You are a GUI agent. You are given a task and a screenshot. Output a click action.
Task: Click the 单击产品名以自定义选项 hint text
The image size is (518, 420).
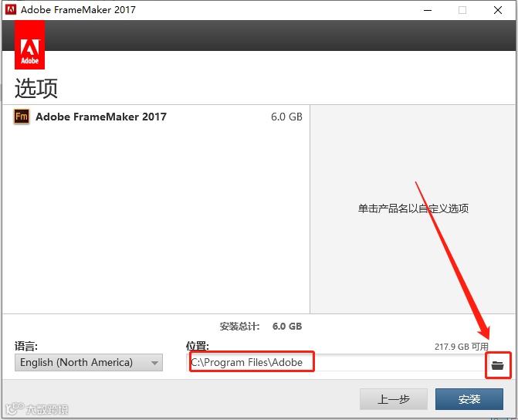pos(413,208)
